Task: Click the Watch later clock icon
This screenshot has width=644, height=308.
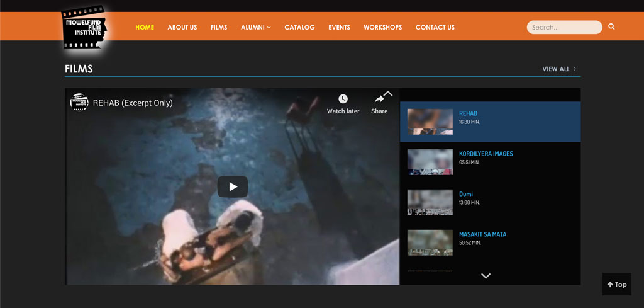Action: (343, 99)
